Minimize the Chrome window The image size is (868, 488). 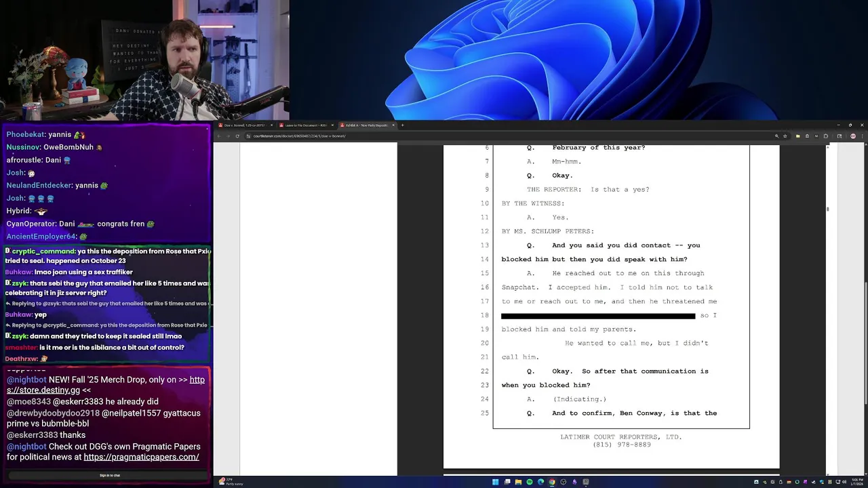[x=838, y=125]
